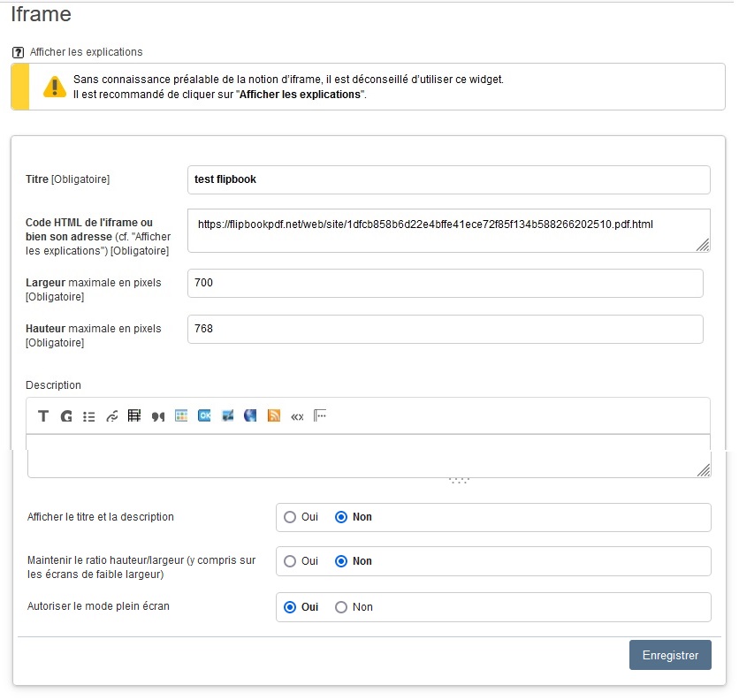Click the Enregistrer button
This screenshot has height=700, width=739.
click(x=669, y=655)
